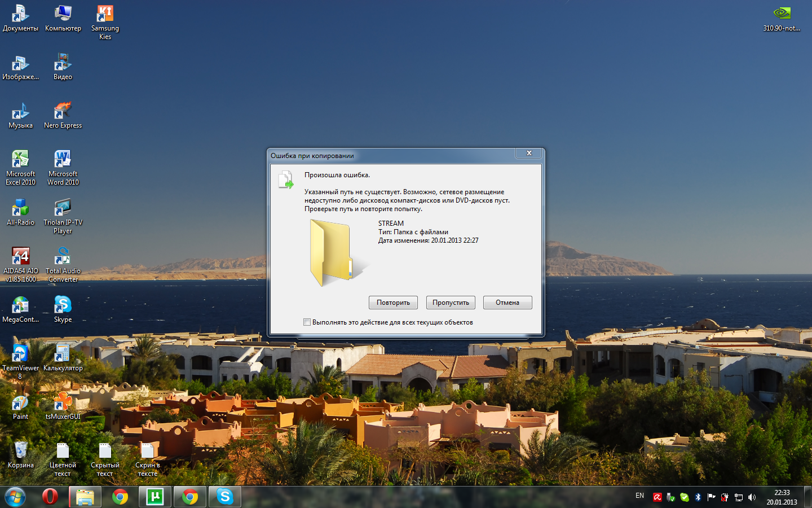Select the All-Radio desktop shortcut

click(21, 213)
